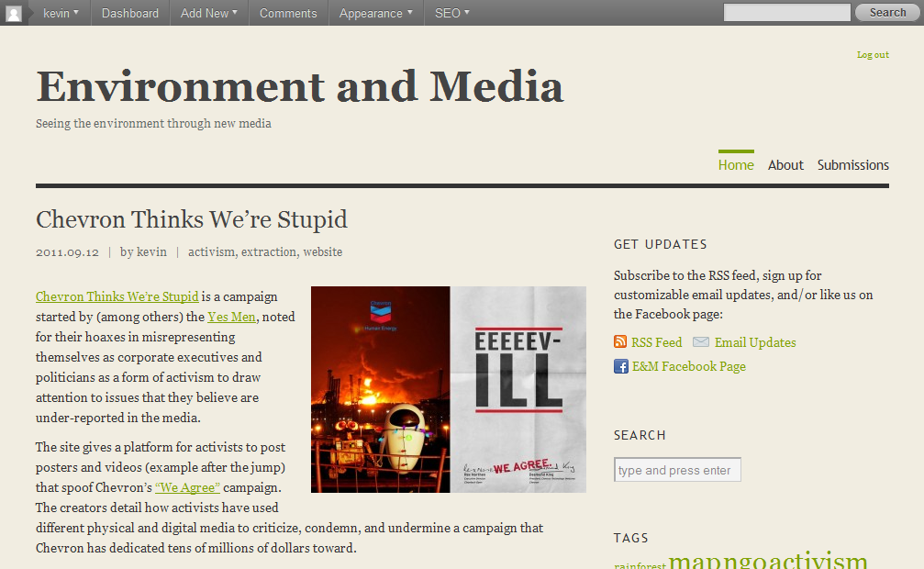The image size is (924, 569).
Task: Click the tagline 'Seeing the environment through new media'
Action: [153, 124]
